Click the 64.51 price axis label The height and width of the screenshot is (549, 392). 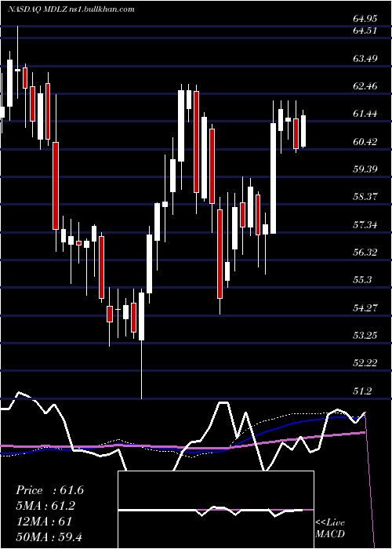365,31
